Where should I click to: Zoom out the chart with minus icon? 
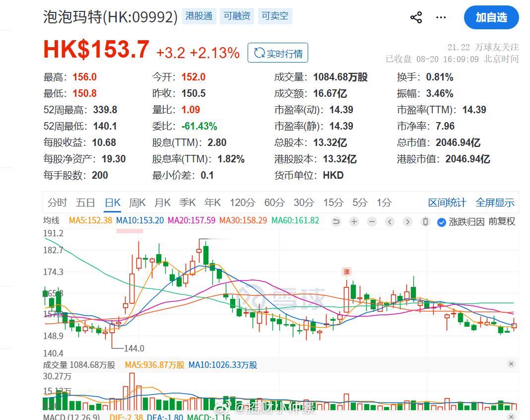click(x=372, y=222)
